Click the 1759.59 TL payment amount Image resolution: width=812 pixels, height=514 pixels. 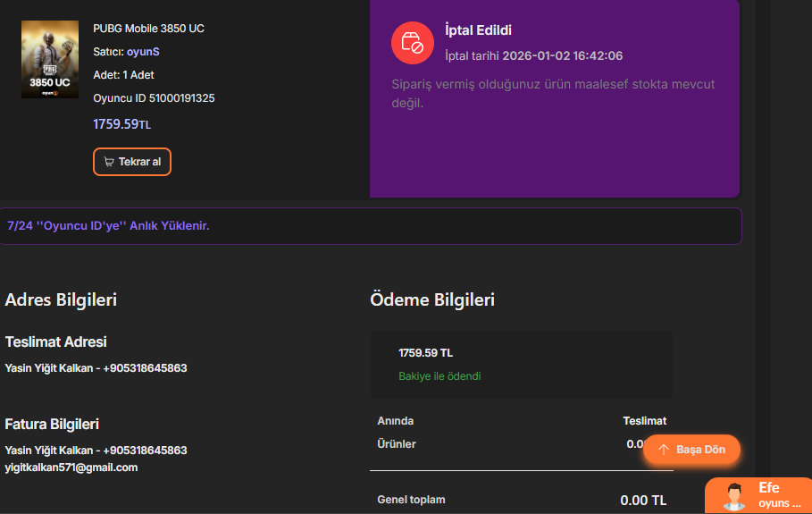click(x=426, y=353)
